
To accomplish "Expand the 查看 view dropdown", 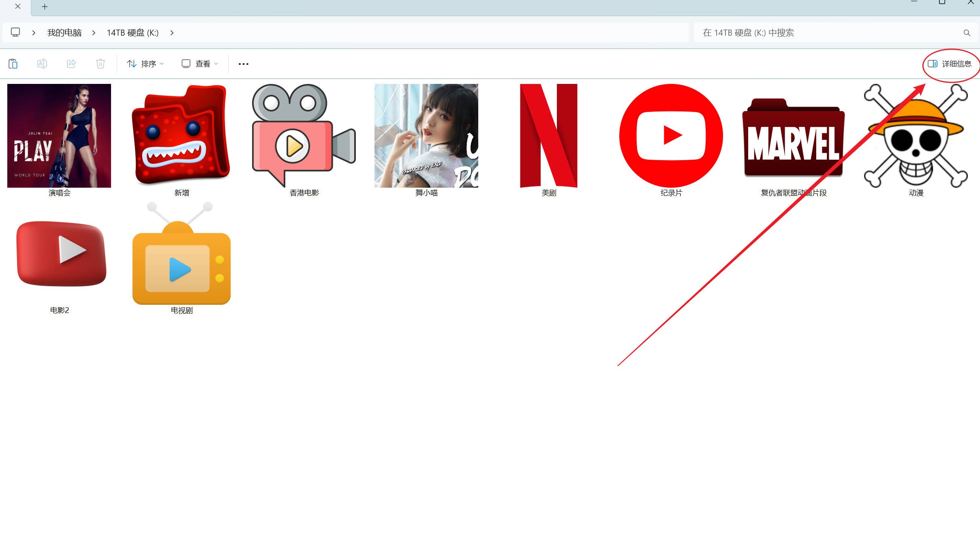I will (x=200, y=64).
